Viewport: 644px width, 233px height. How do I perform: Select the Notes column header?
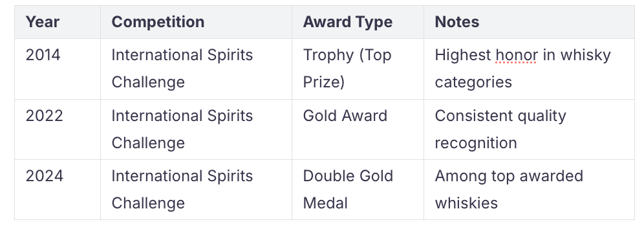pyautogui.click(x=456, y=22)
